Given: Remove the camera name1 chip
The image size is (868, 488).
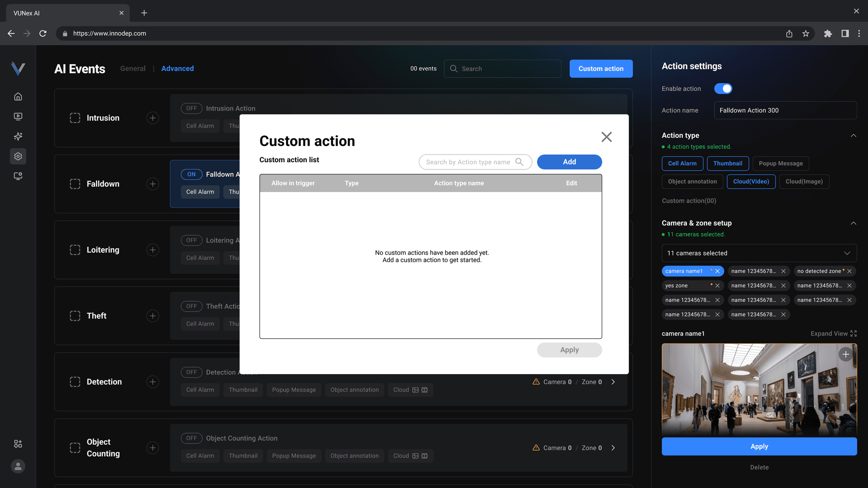Looking at the screenshot, I should coord(717,271).
